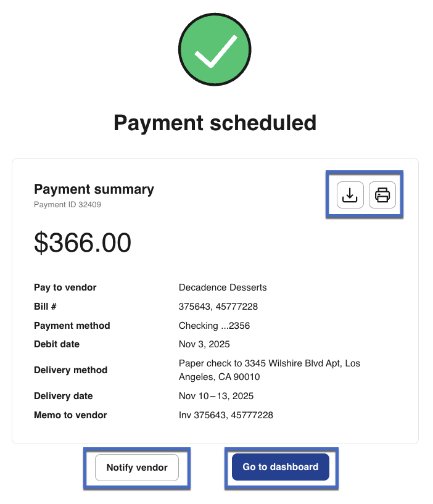Click the Payment ID 32409 text
The image size is (433, 504).
[x=67, y=204]
